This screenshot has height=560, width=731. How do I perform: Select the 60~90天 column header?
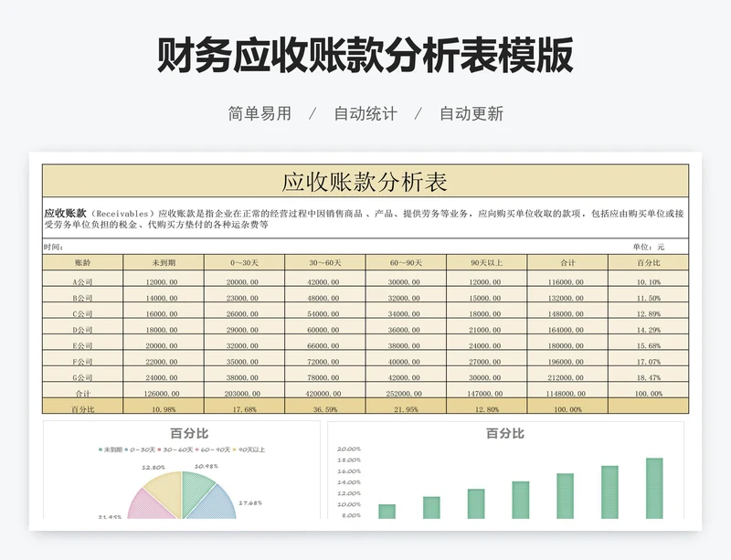tap(406, 262)
